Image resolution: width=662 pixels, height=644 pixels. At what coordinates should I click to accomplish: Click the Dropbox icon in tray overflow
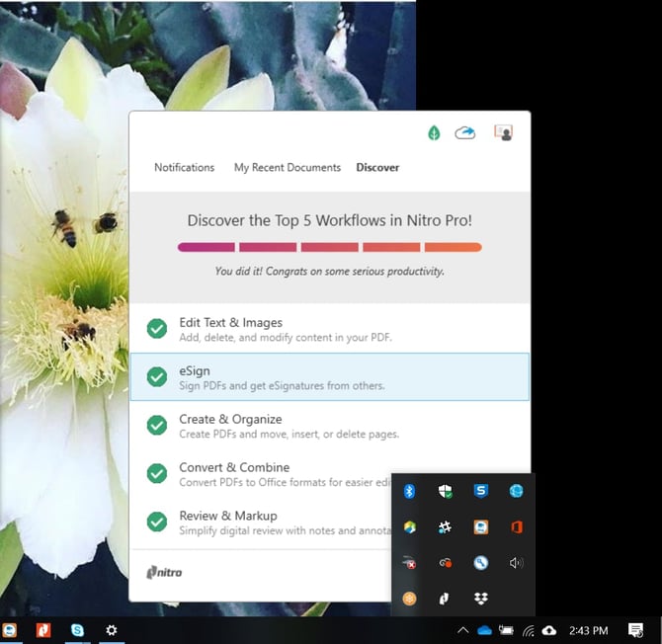pos(480,599)
